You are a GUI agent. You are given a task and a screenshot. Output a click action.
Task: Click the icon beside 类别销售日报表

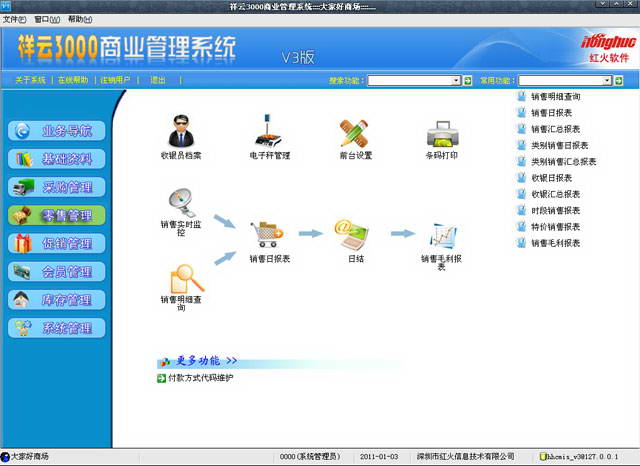(x=521, y=146)
